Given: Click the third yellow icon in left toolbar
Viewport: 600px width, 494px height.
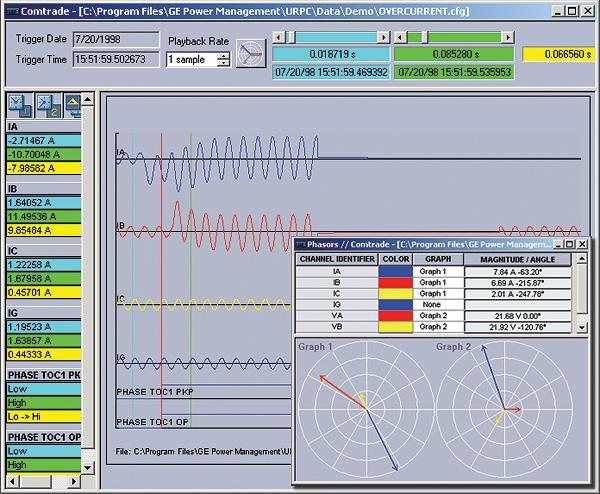Looking at the screenshot, I should [x=74, y=102].
